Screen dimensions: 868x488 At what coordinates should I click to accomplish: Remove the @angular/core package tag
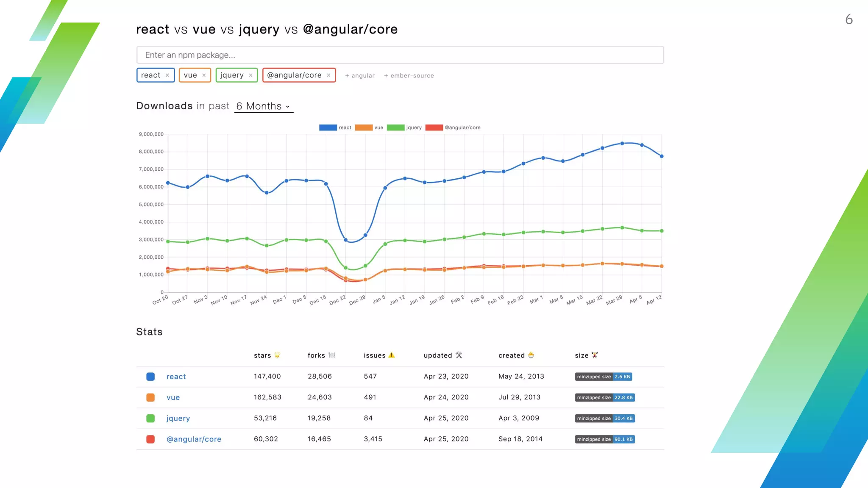point(328,75)
